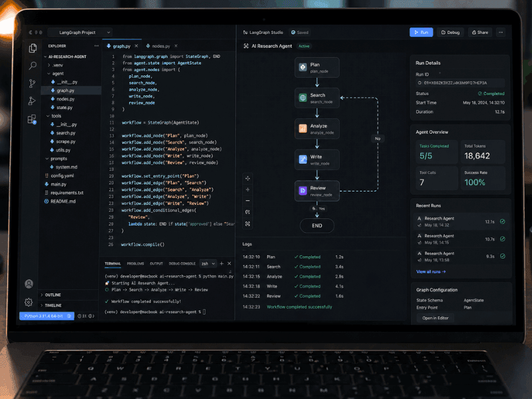Viewport: 532px width, 399px height.
Task: Click the Review node document icon
Action: [303, 191]
